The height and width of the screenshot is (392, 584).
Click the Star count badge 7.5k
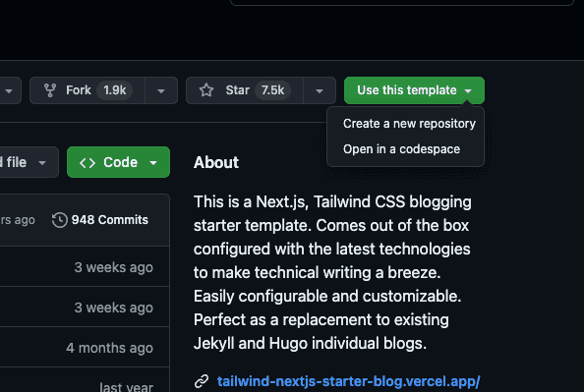(272, 90)
